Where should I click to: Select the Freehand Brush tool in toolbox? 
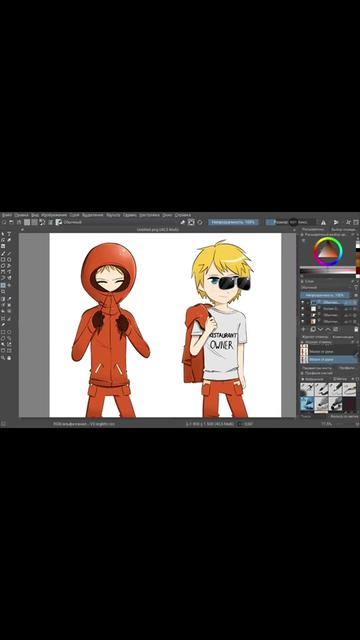click(x=3, y=253)
